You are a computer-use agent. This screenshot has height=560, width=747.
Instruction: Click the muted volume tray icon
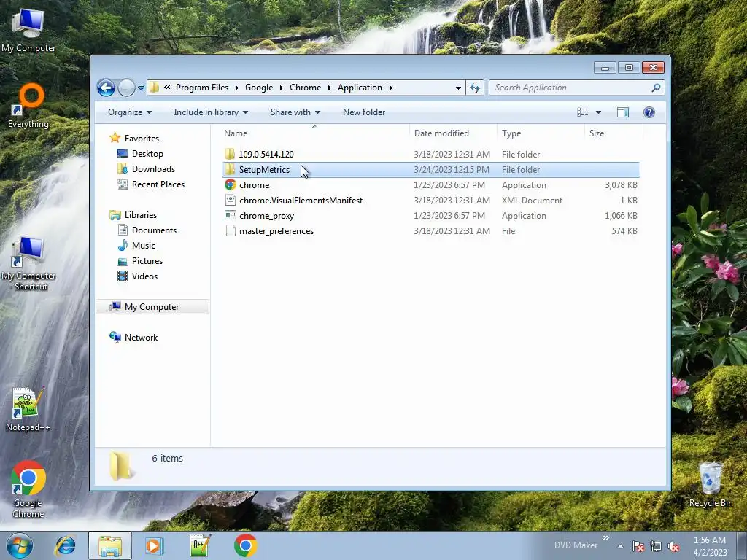tap(673, 546)
